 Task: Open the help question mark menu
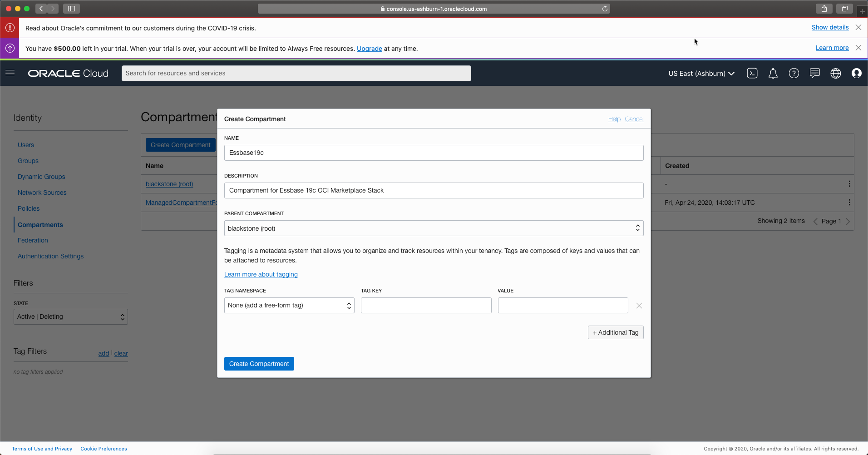(794, 73)
